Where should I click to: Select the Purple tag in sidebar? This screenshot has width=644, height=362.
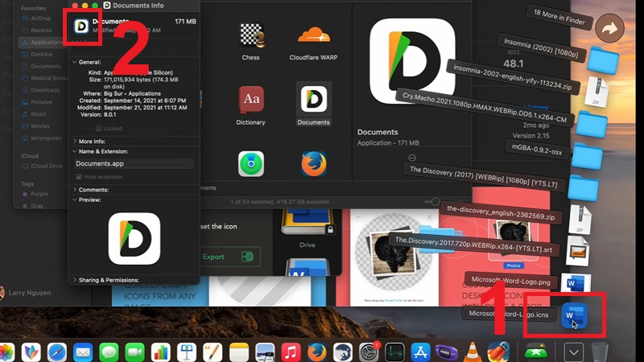click(35, 194)
